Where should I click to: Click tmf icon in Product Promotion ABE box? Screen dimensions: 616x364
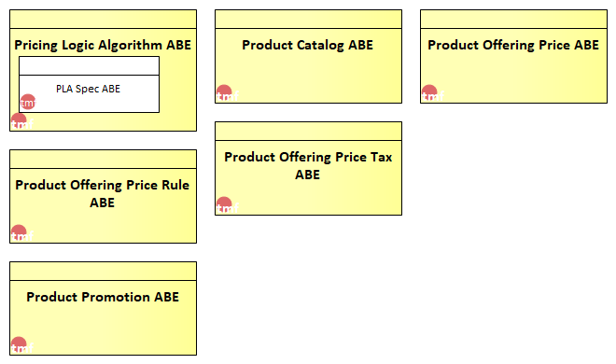click(x=21, y=345)
